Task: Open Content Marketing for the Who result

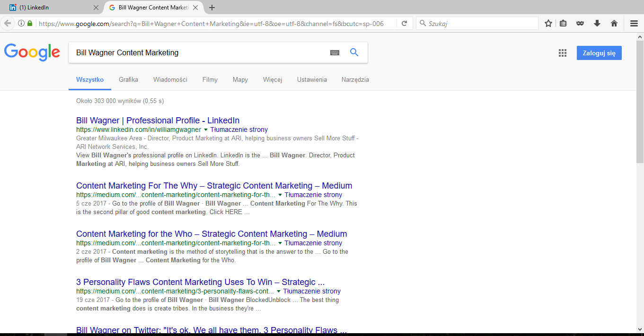Action: (x=212, y=234)
